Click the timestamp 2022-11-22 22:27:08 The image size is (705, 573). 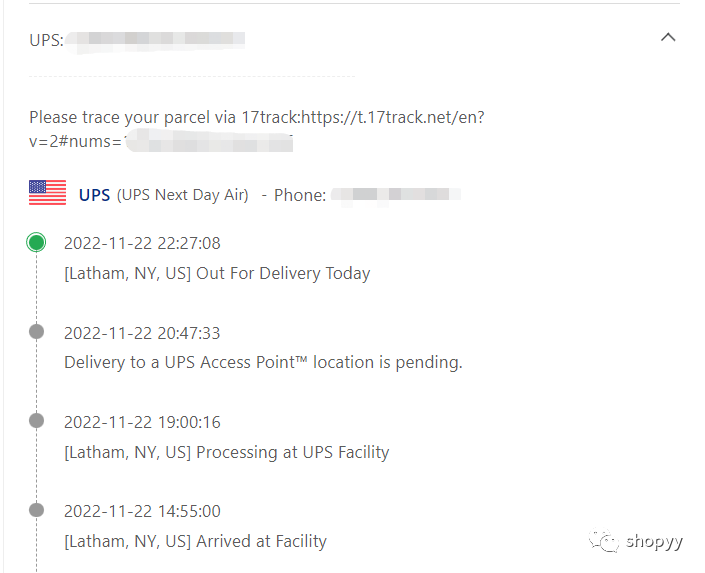coord(142,243)
